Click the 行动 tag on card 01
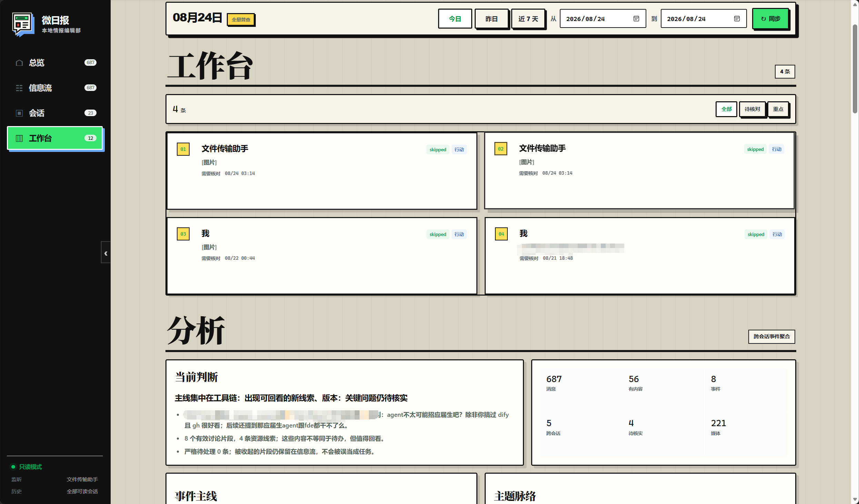Image resolution: width=859 pixels, height=504 pixels. [459, 150]
